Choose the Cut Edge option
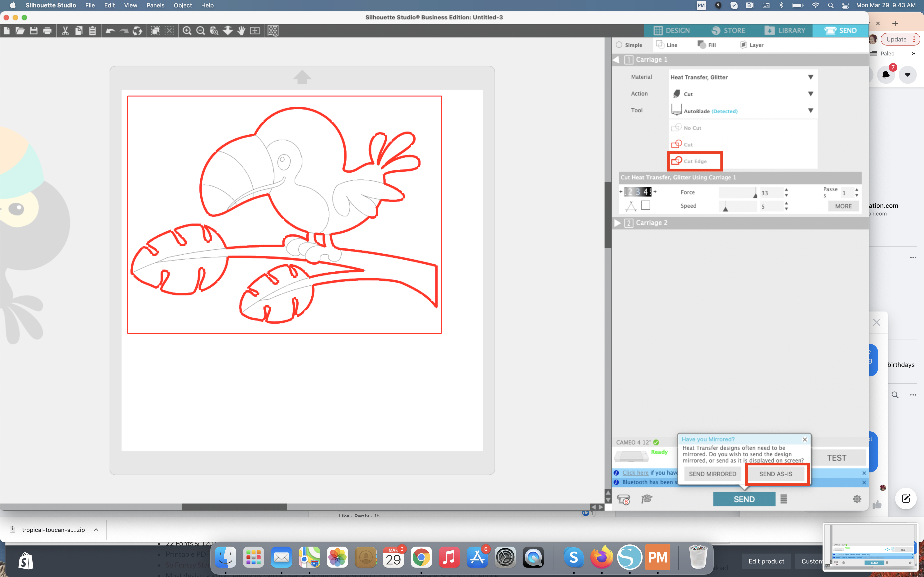This screenshot has width=924, height=577. pos(695,161)
